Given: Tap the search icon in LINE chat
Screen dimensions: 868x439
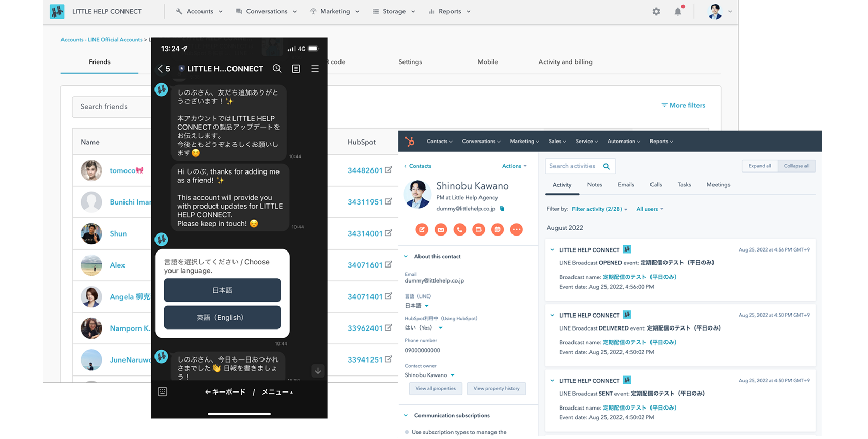Looking at the screenshot, I should [x=277, y=69].
